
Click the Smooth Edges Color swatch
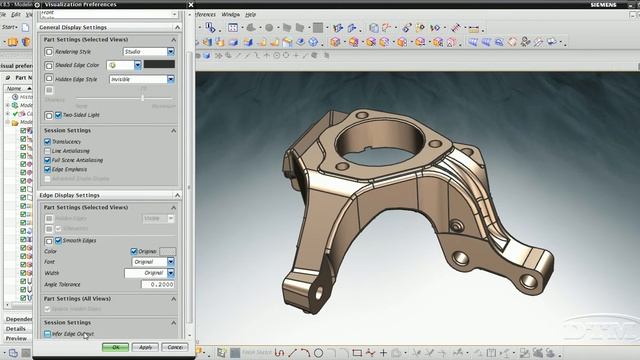tap(168, 251)
